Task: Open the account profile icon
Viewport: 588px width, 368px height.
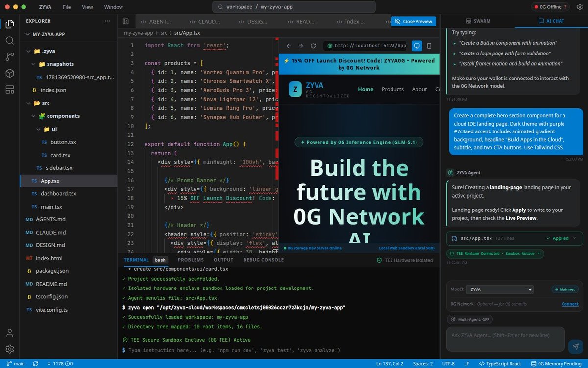Action: 9,333
